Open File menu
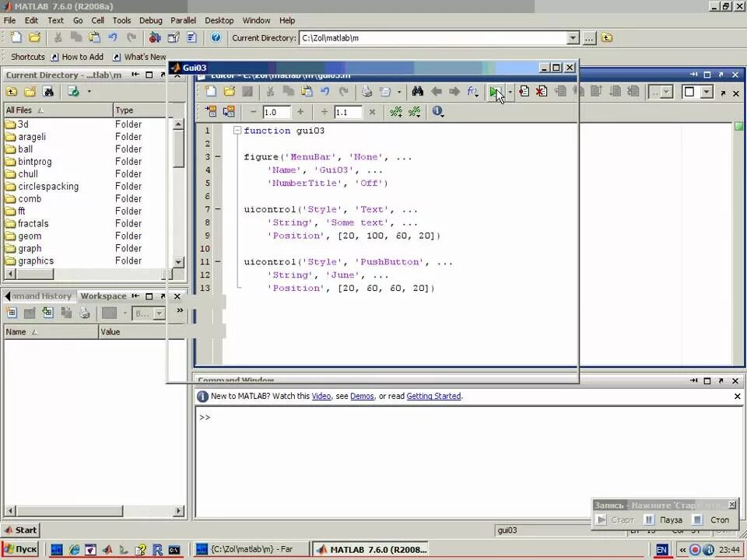Viewport: 747px width, 560px height. (x=9, y=20)
